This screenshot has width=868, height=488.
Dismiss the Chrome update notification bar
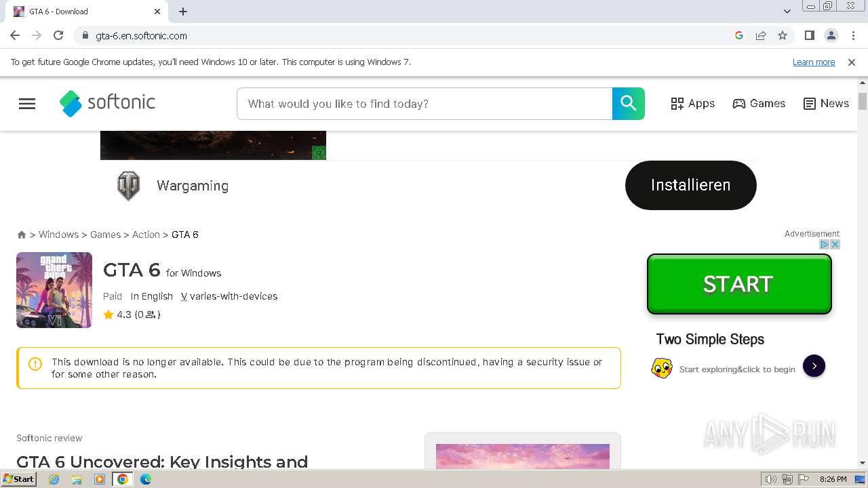click(x=852, y=62)
